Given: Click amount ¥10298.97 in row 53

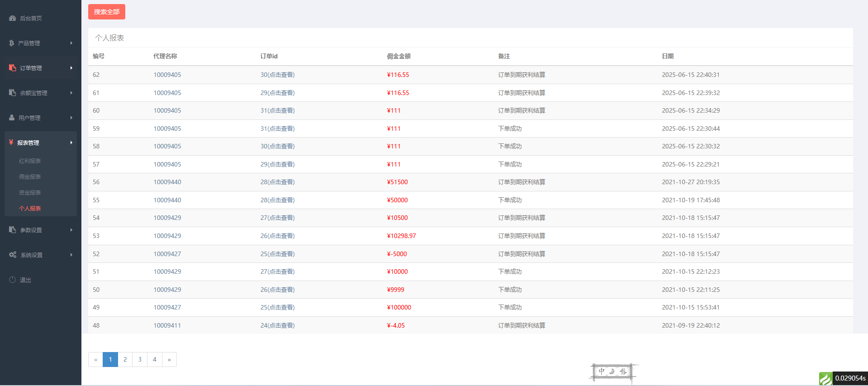Looking at the screenshot, I should click(401, 236).
